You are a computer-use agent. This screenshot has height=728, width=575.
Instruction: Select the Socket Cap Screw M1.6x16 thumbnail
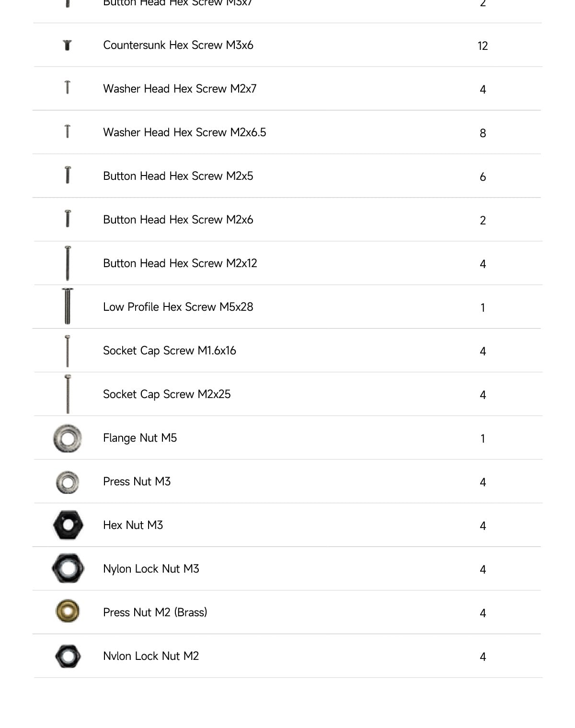(x=68, y=351)
